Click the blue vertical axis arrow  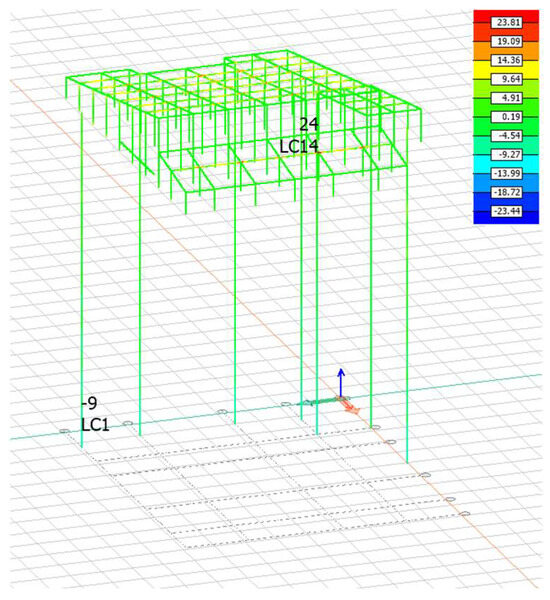[341, 383]
